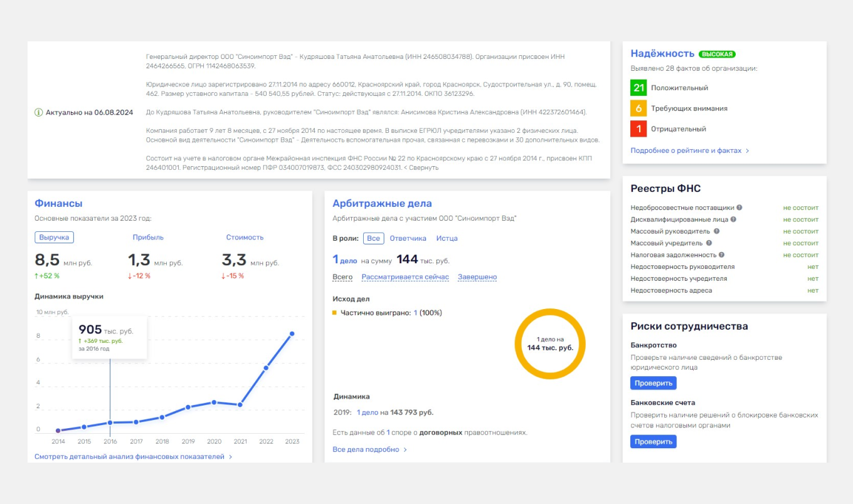Click the info icon beside Актуально на 06.08.2024

[39, 113]
